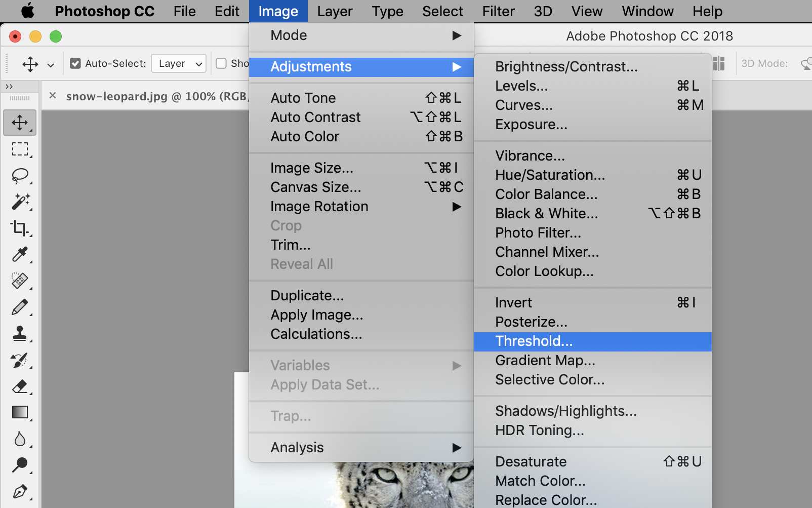Select the Dodge tool
The image size is (812, 508).
[x=20, y=465]
